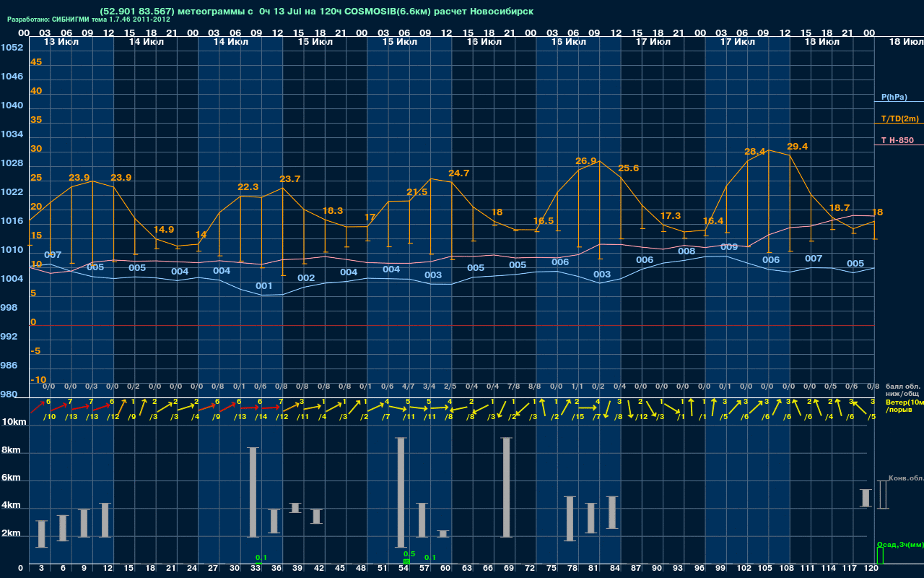Click the 009 pressure value label
This screenshot has width=924, height=578.
(x=729, y=247)
